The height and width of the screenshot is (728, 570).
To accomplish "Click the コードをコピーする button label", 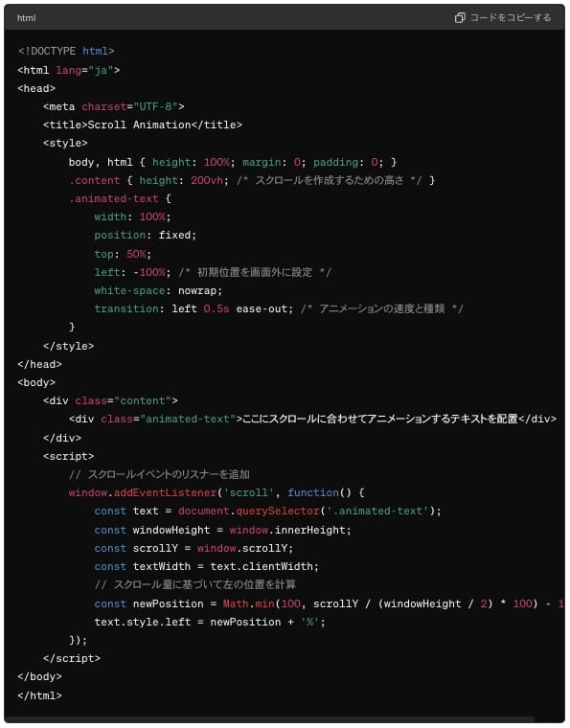I will pos(510,17).
